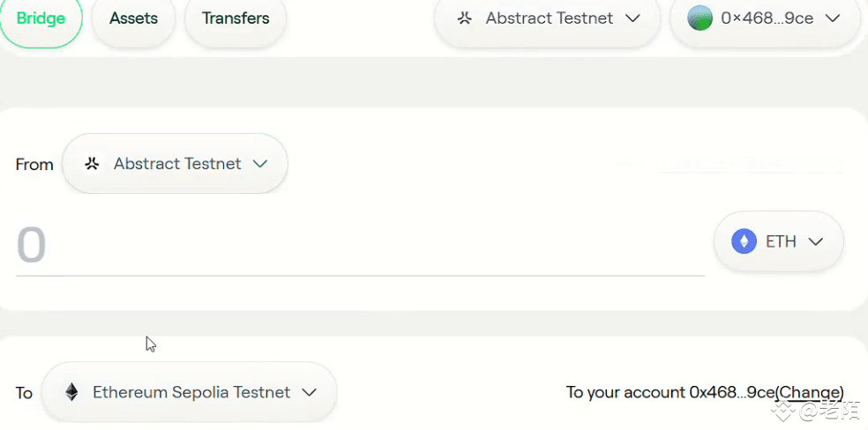Click chevron arrow next to ETH token
868x430 pixels.
pyautogui.click(x=816, y=241)
